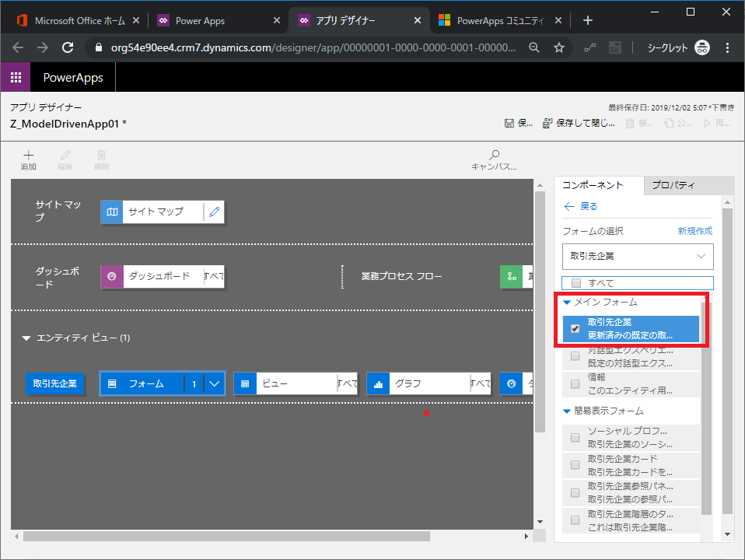Image resolution: width=745 pixels, height=560 pixels.
Task: Open the PowerApps app launcher waffle
Action: 16,77
